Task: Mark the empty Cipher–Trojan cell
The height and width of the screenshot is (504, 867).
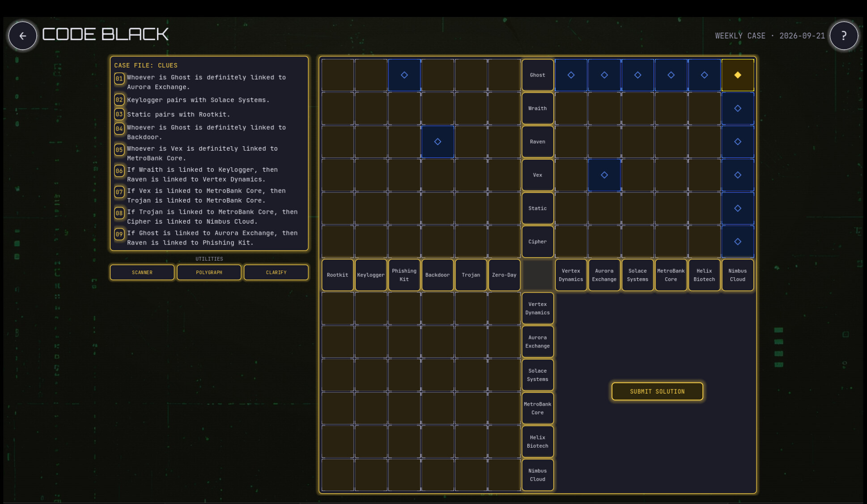Action: pyautogui.click(x=471, y=241)
